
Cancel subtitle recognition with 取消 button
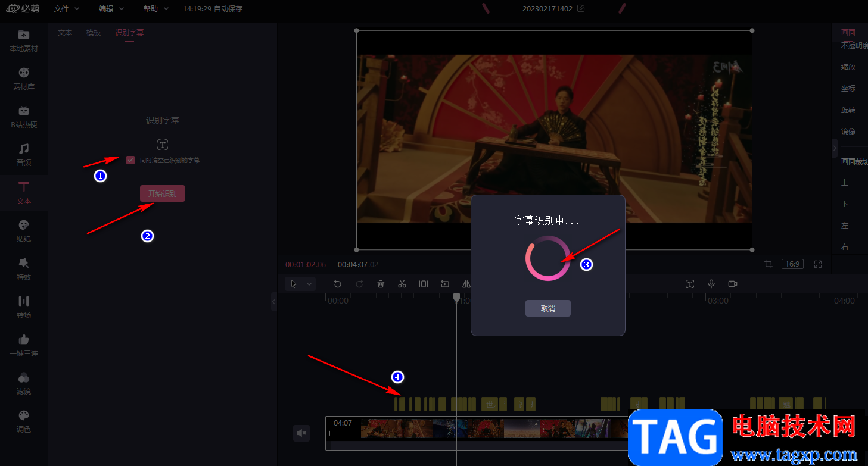[x=548, y=308]
